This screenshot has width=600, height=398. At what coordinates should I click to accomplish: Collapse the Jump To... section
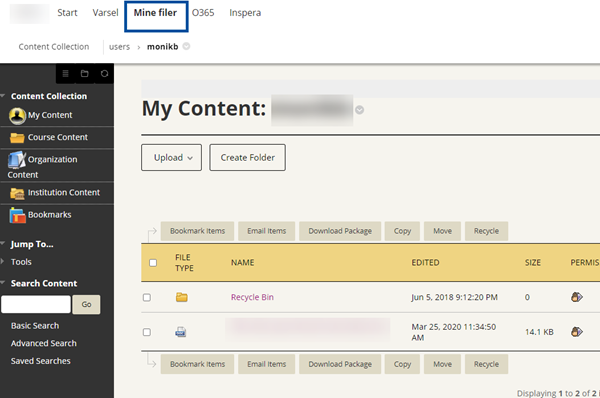3,243
